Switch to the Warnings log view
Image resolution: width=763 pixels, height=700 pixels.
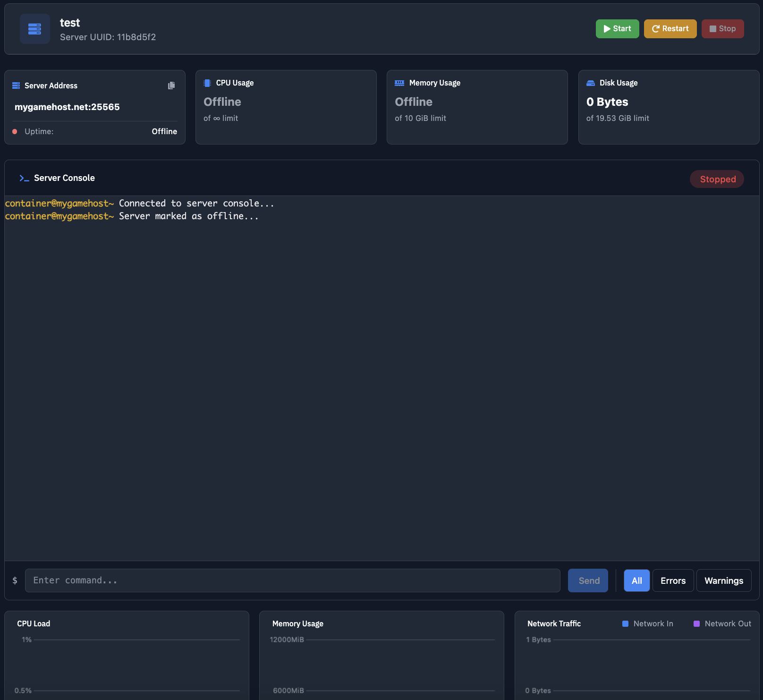click(724, 580)
